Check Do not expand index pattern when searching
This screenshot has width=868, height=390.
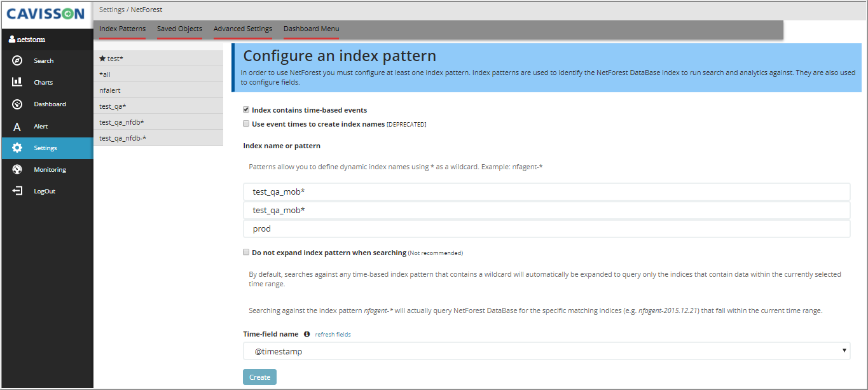(x=246, y=253)
